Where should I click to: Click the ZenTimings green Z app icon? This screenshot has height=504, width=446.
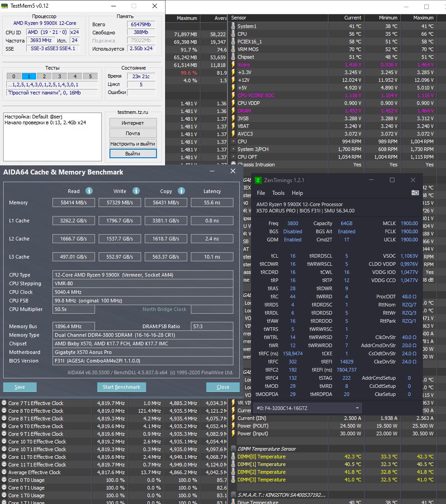(x=258, y=180)
